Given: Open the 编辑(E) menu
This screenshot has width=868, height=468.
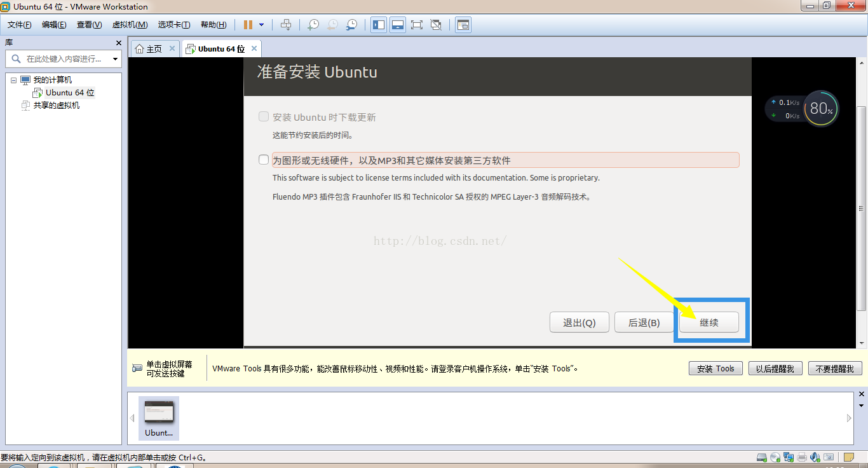Looking at the screenshot, I should [54, 25].
